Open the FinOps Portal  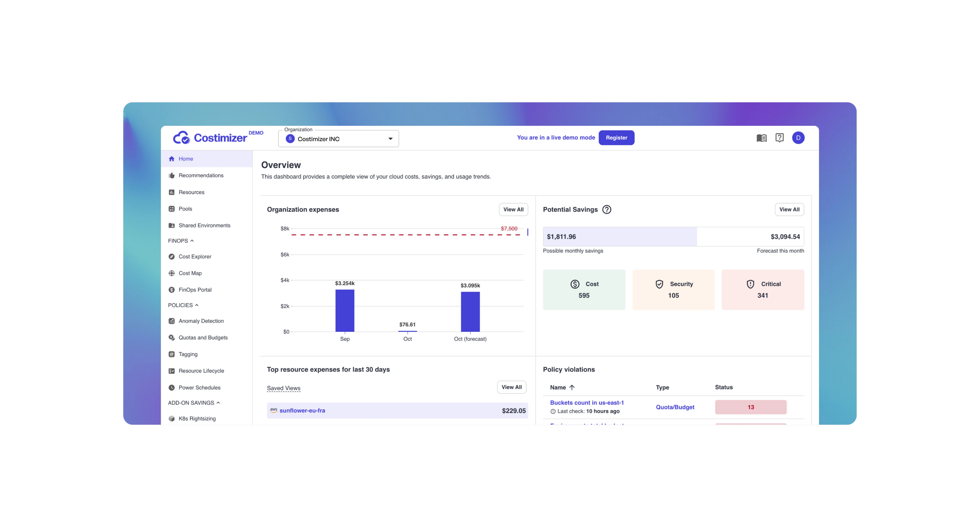coord(195,289)
